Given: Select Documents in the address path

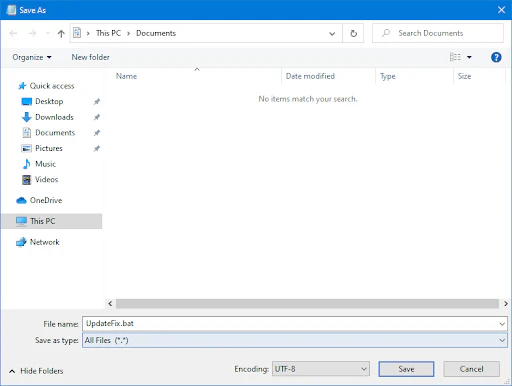Looking at the screenshot, I should [156, 33].
